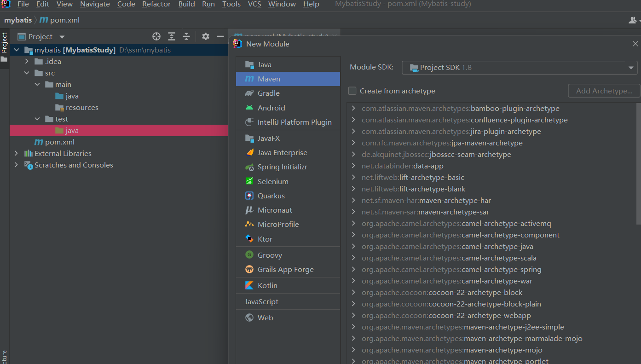Open the VCS menu

click(254, 4)
